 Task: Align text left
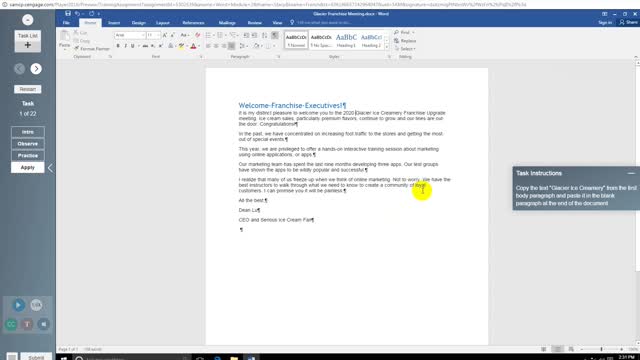208,46
